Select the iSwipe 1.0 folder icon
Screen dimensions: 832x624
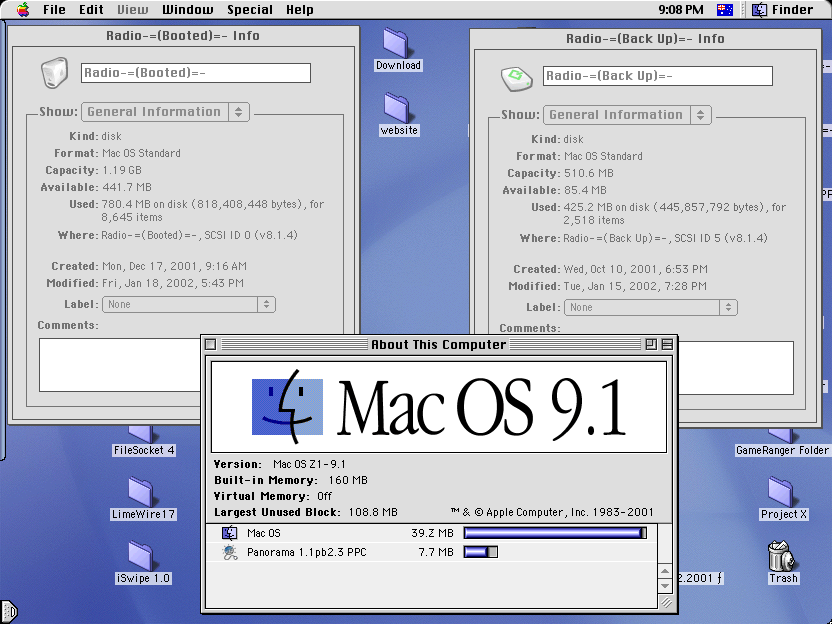[x=141, y=556]
